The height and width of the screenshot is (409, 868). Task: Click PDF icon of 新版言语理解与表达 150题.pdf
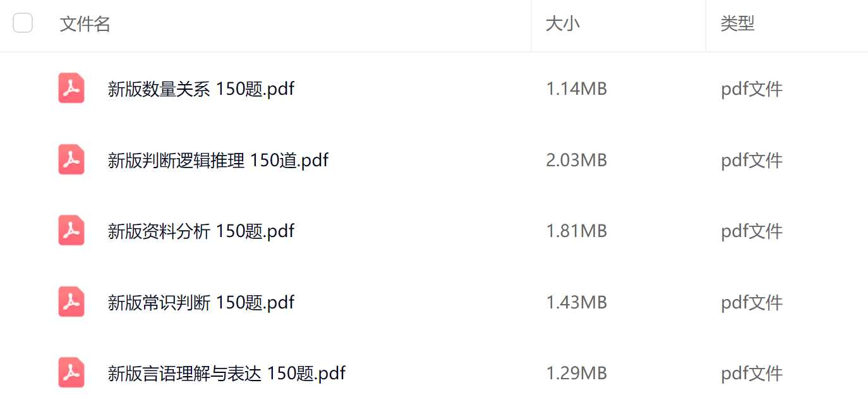71,372
